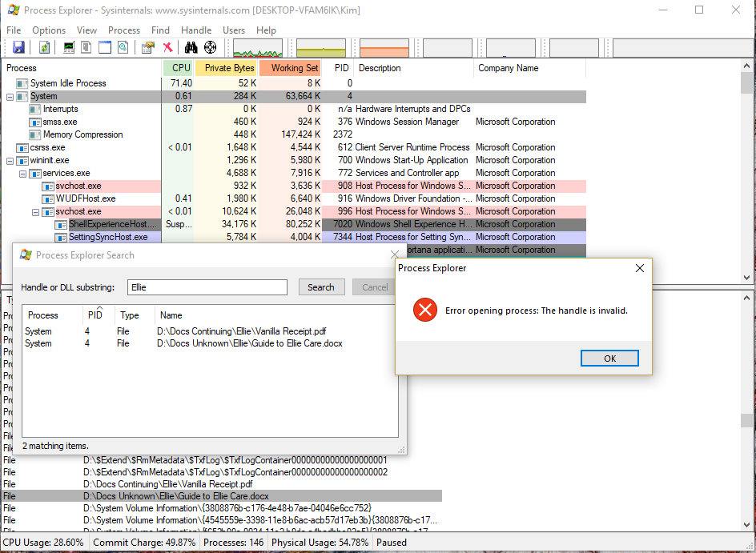Sort search results by the Type column

(135, 315)
